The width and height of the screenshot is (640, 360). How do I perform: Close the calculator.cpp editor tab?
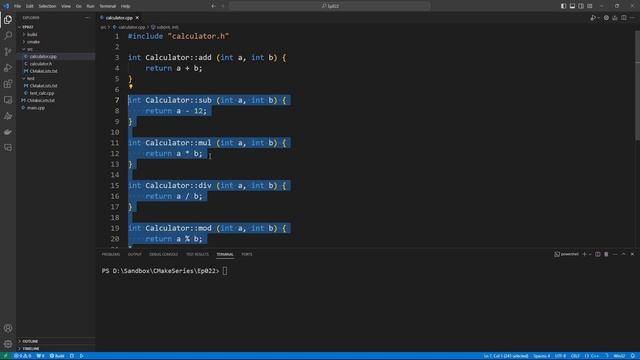[x=137, y=18]
